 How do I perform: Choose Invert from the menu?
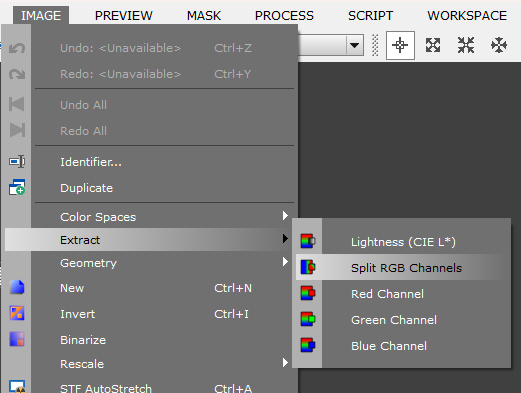coord(151,314)
